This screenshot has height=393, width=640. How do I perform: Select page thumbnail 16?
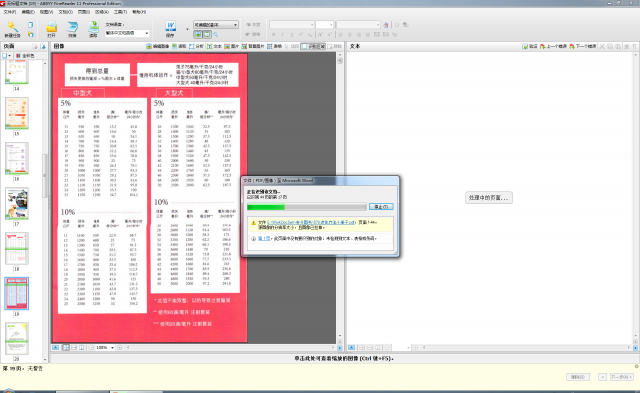17,158
